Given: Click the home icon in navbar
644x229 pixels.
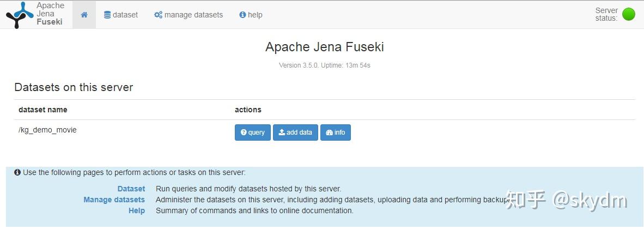Looking at the screenshot, I should (84, 15).
